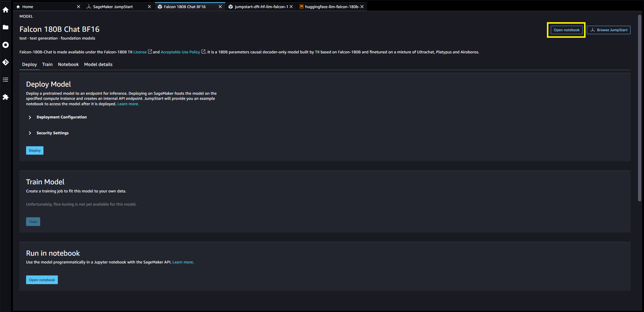Click 'Create a training job' description text
The height and width of the screenshot is (312, 644).
click(x=76, y=191)
